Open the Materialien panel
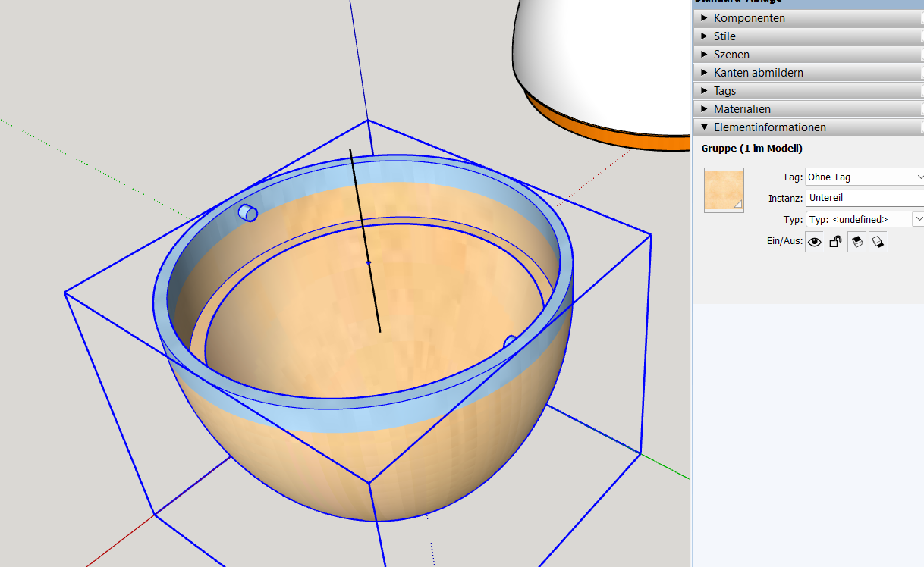 [743, 109]
